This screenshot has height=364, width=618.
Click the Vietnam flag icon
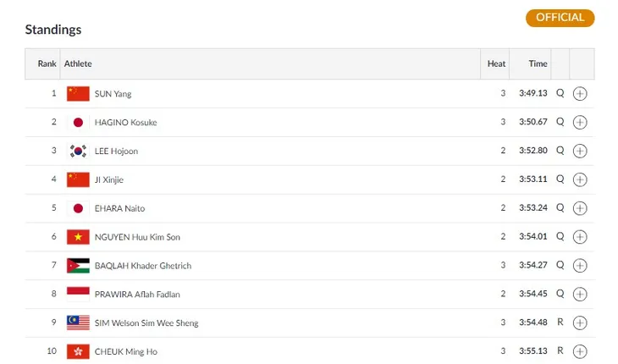point(78,237)
